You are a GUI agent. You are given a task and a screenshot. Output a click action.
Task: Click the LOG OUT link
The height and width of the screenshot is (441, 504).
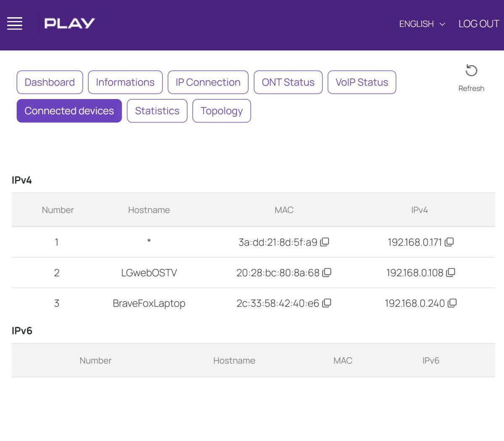point(479,24)
